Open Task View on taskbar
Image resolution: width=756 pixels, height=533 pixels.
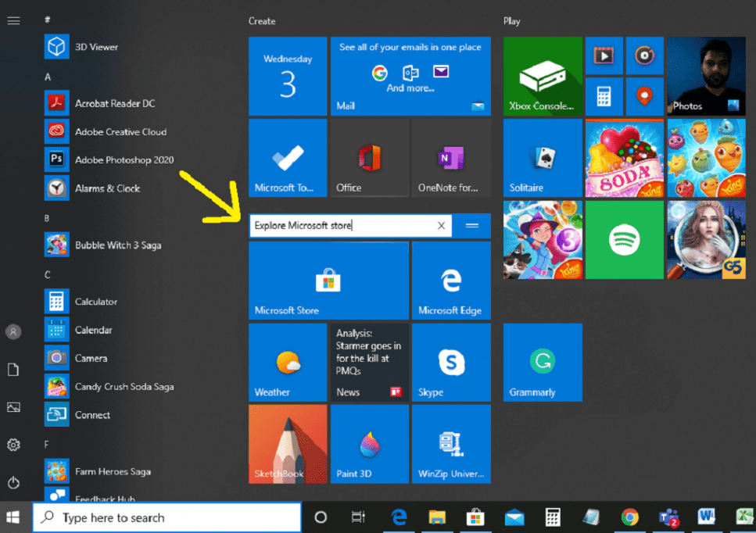click(358, 517)
